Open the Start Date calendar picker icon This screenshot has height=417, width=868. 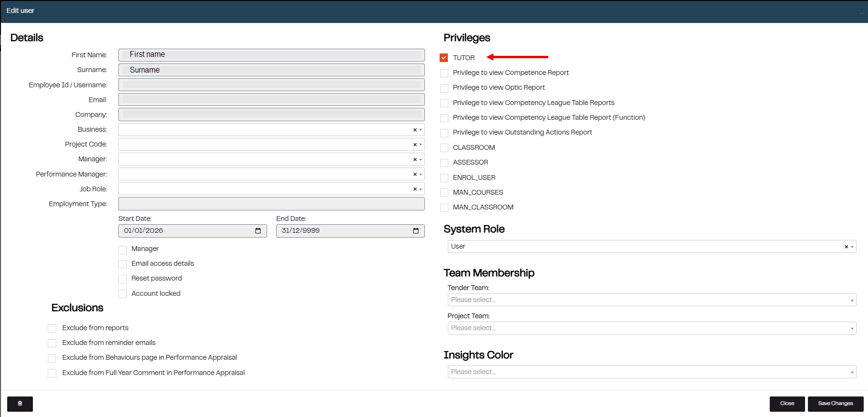pyautogui.click(x=258, y=231)
